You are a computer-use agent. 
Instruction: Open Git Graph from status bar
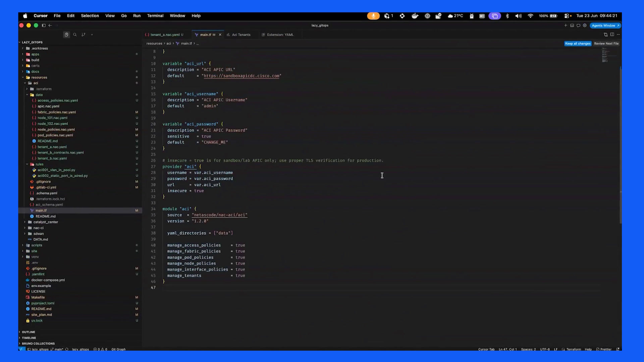click(x=118, y=349)
